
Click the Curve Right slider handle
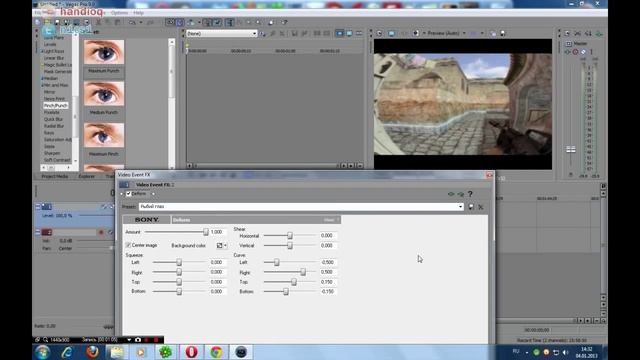pos(303,272)
